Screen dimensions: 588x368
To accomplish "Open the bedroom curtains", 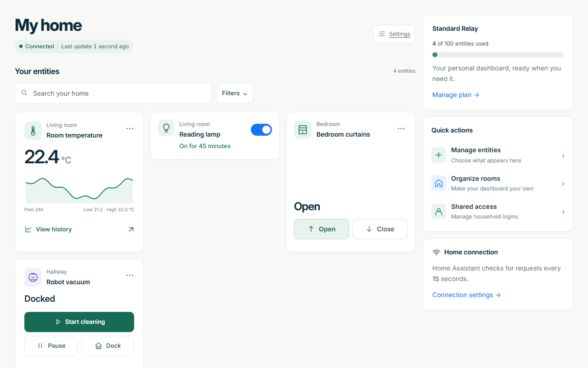I will (x=322, y=229).
